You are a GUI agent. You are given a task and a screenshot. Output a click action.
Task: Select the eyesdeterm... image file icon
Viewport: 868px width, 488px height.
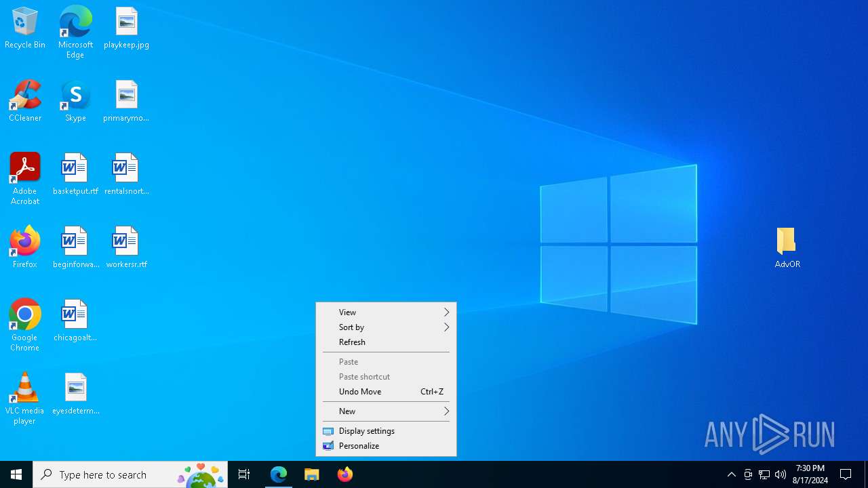point(75,394)
